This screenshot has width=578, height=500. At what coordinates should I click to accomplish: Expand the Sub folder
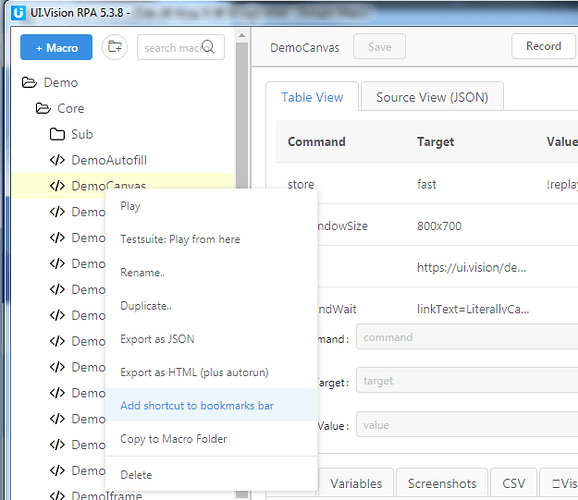[57, 134]
